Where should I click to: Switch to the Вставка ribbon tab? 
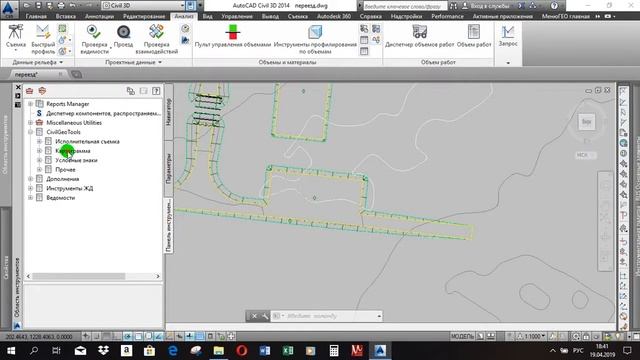(x=66, y=16)
